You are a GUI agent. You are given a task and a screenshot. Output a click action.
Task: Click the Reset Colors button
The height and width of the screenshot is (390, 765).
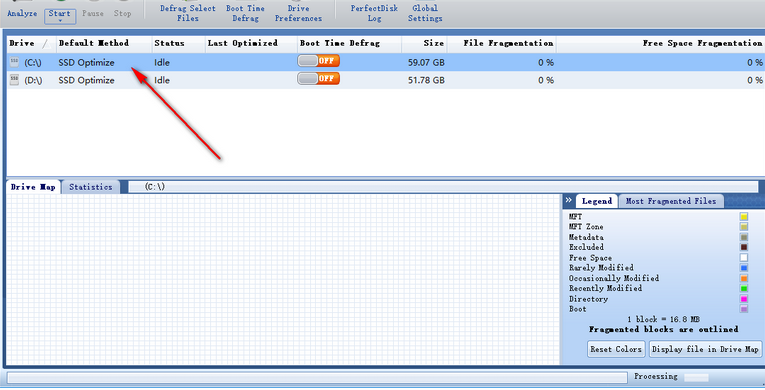[x=616, y=349]
